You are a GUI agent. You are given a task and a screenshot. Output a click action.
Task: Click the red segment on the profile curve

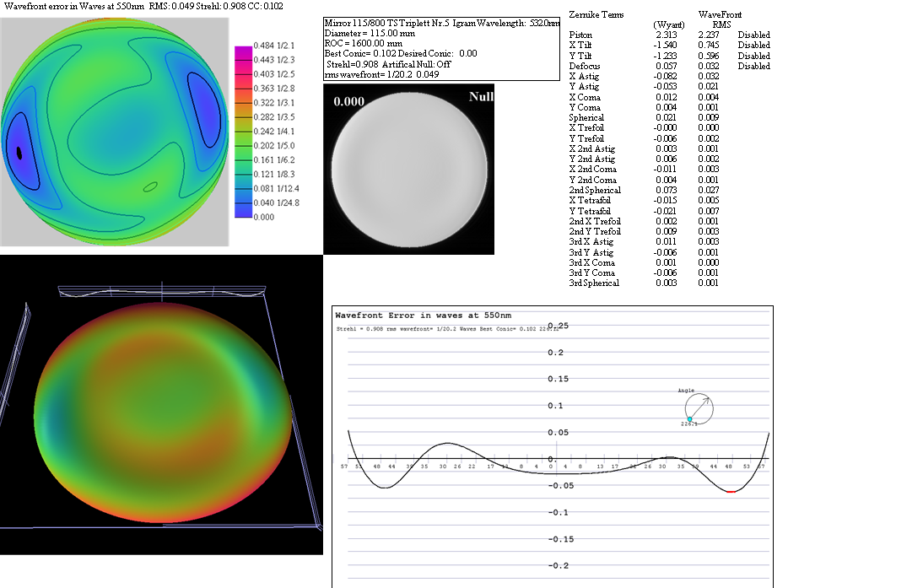pos(731,491)
